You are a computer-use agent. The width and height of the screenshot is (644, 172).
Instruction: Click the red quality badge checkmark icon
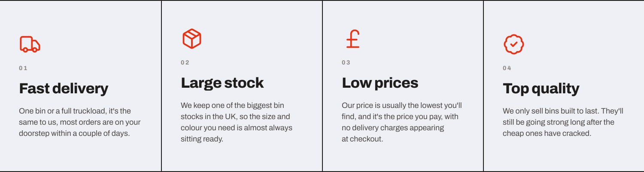[x=513, y=44]
